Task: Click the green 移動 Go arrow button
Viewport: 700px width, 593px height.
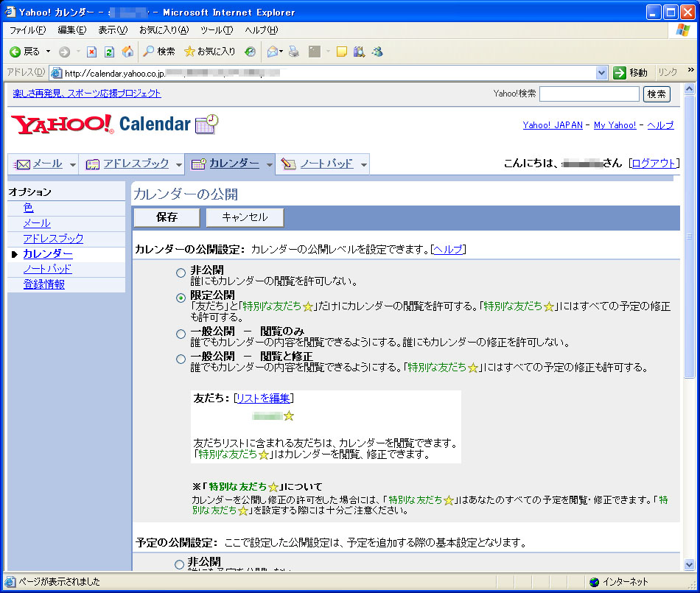Action: (x=620, y=73)
